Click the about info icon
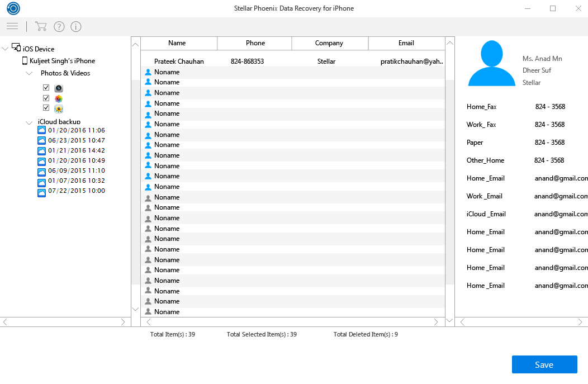 click(76, 27)
